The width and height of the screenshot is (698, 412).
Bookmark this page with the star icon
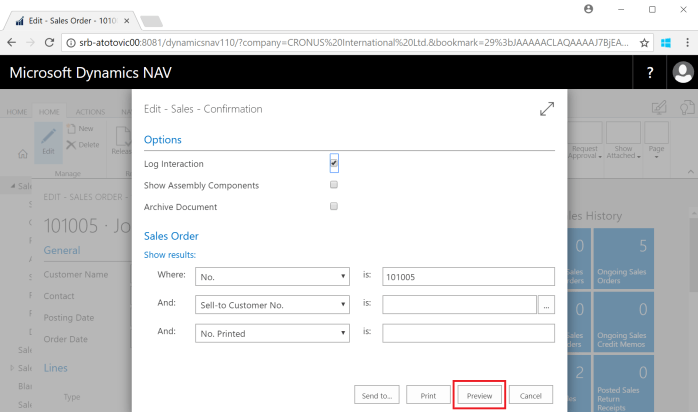tap(644, 43)
